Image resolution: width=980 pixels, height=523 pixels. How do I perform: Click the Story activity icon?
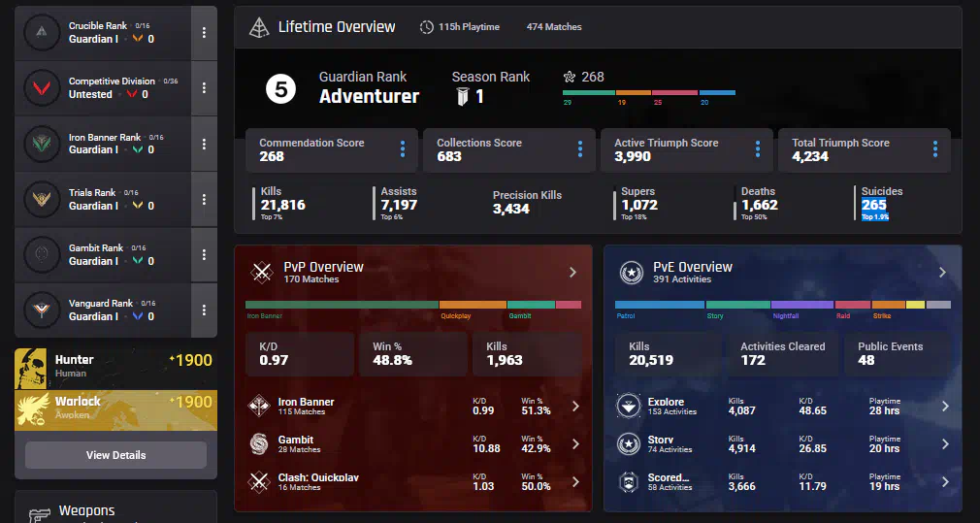pos(628,443)
